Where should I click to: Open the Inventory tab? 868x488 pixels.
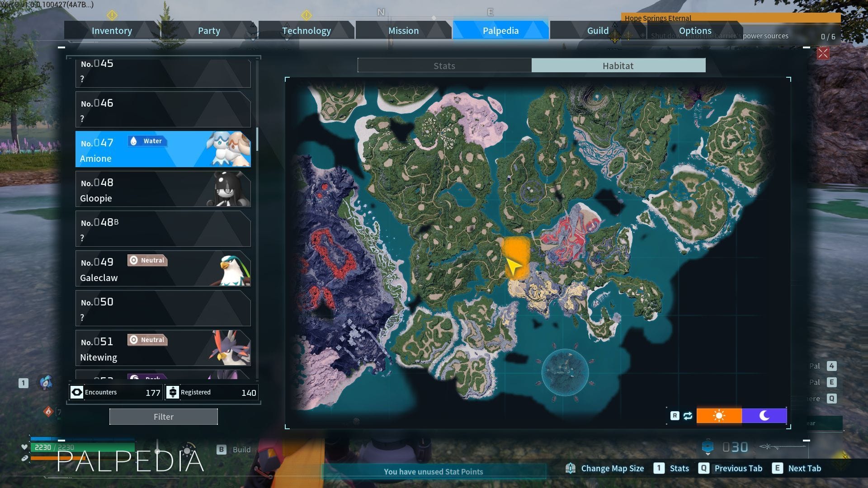[x=112, y=30]
